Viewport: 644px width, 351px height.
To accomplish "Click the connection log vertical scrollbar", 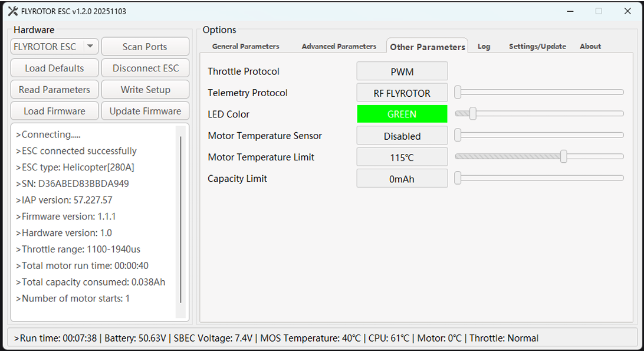I will (180, 218).
